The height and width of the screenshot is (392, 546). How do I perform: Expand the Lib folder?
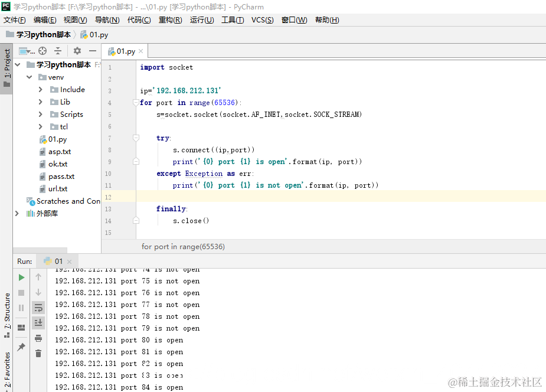tap(40, 102)
